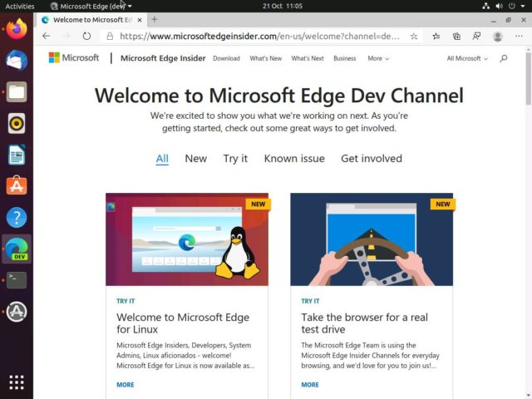Open the Terminal from the dock
Image resolution: width=532 pixels, height=399 pixels.
(17, 280)
